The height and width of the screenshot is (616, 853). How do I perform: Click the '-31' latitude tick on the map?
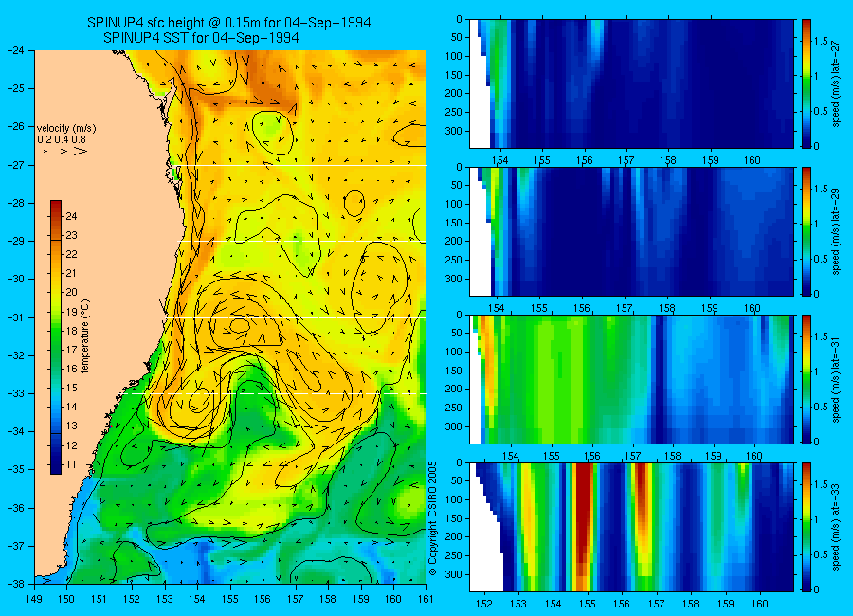pyautogui.click(x=16, y=317)
